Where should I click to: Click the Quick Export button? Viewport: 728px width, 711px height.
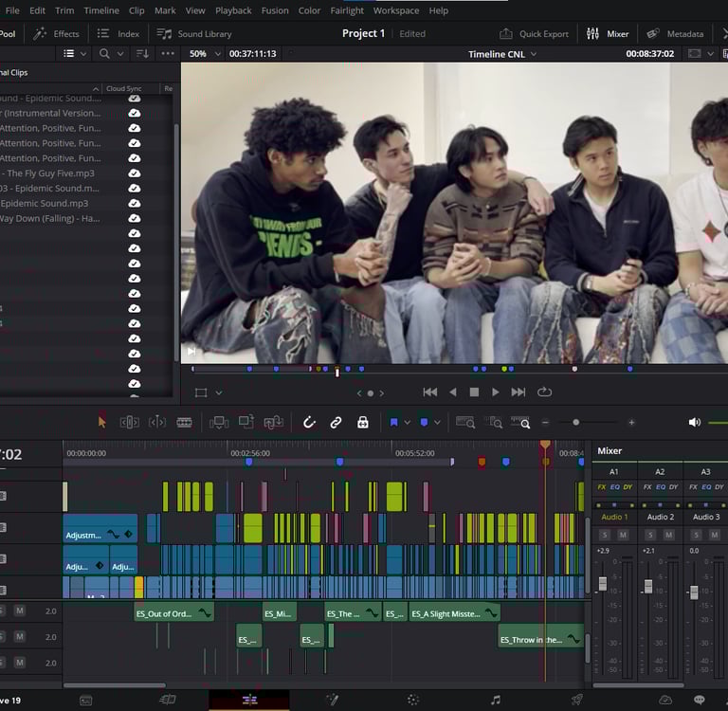(535, 34)
